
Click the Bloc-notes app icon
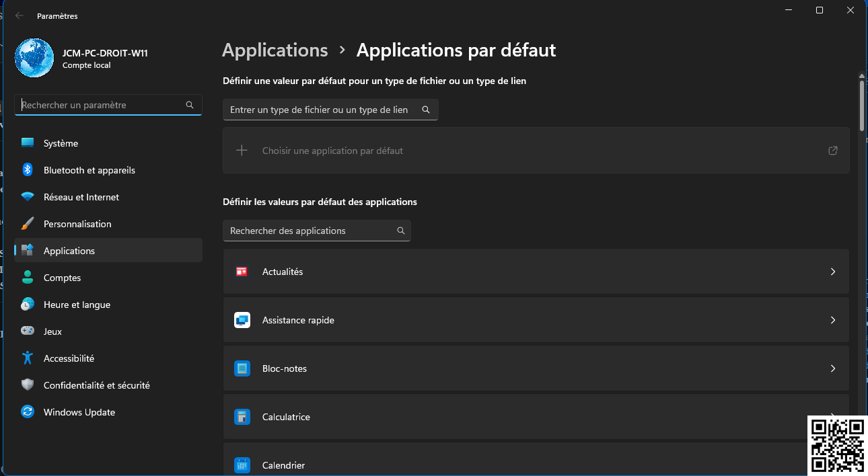pyautogui.click(x=242, y=368)
